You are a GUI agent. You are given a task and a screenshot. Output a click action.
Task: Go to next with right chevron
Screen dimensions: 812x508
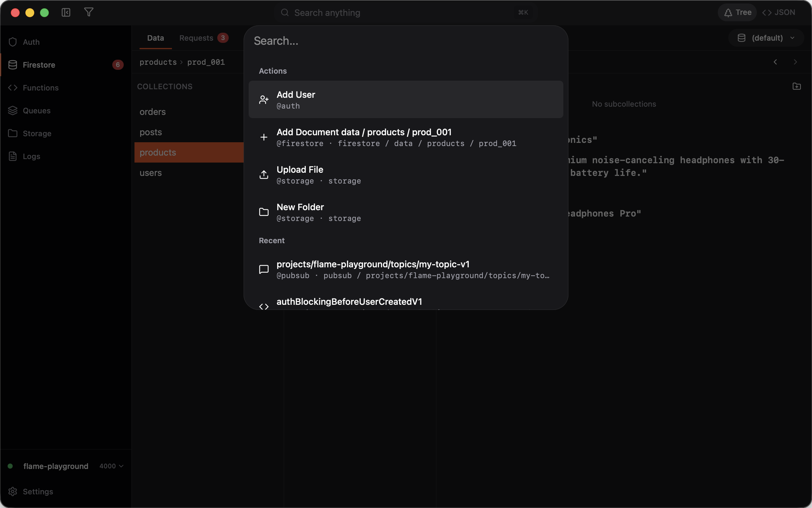[795, 62]
